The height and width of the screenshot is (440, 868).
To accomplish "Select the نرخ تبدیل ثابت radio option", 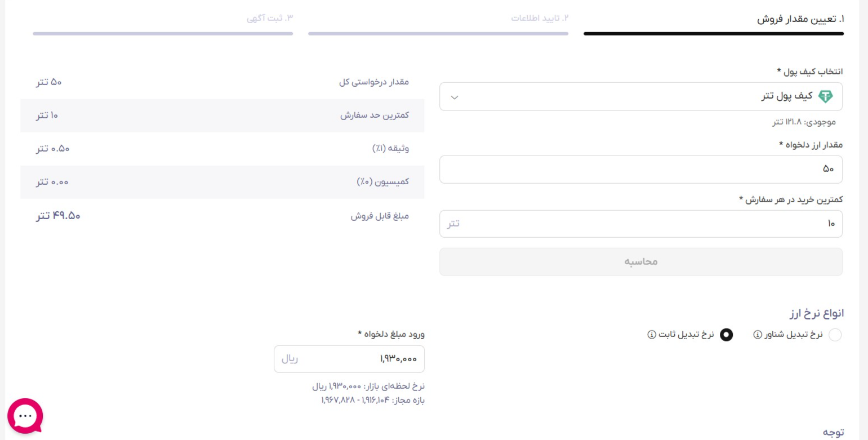I will [x=727, y=335].
